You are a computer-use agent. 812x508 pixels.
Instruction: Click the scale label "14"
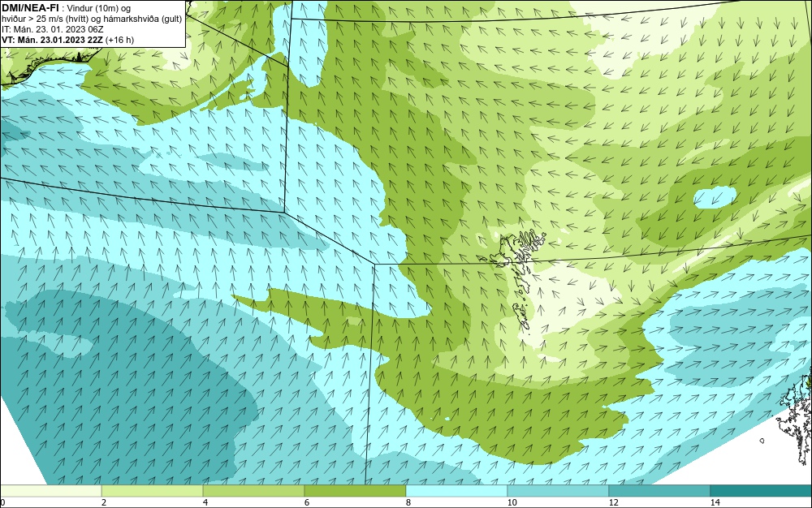[715, 502]
